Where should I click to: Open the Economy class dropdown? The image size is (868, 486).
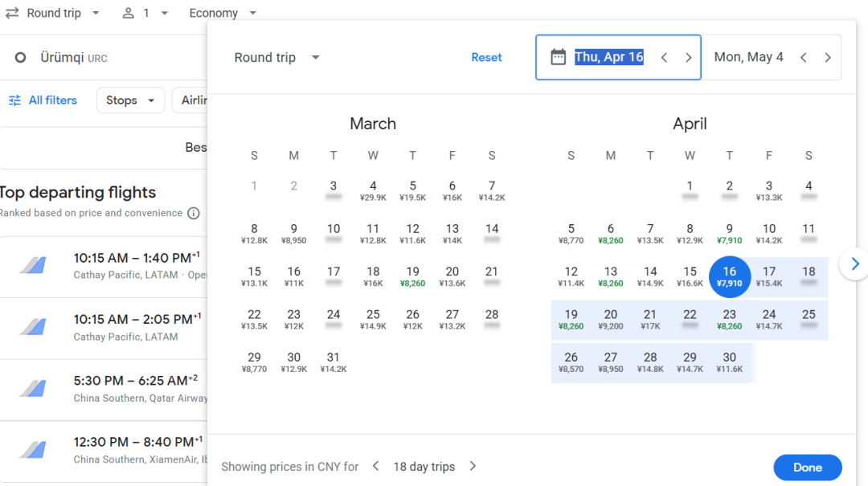point(223,13)
